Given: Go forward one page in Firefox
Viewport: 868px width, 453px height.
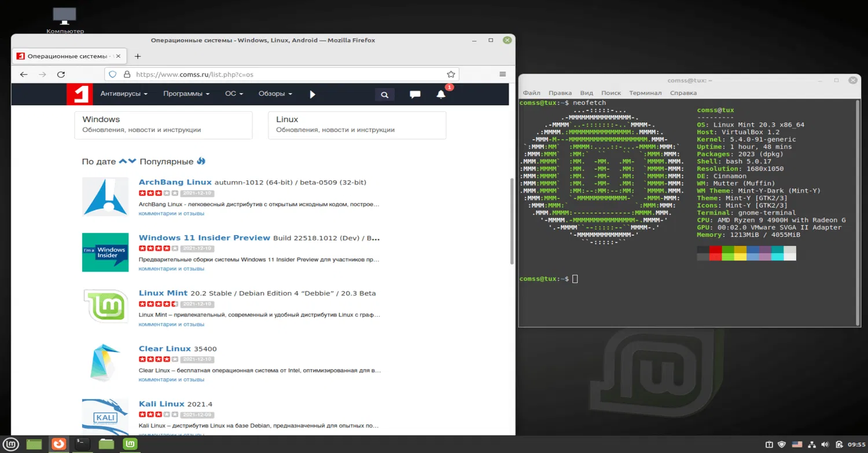Looking at the screenshot, I should point(42,74).
